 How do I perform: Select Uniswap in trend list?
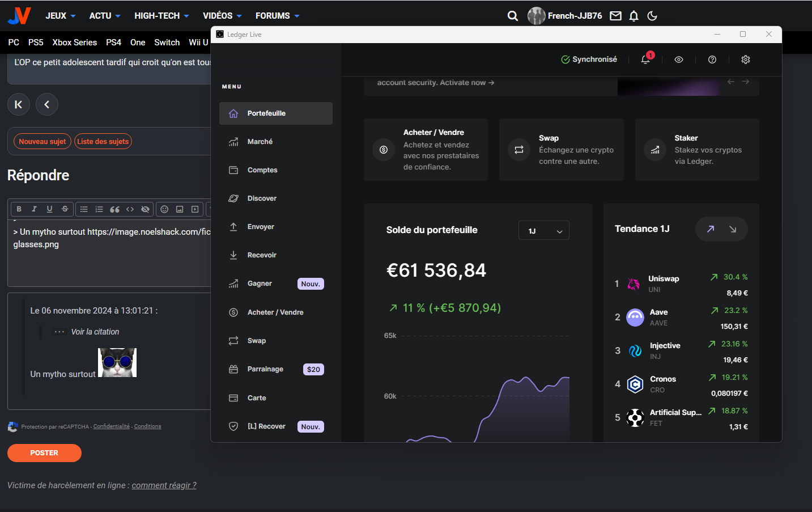[x=681, y=284]
